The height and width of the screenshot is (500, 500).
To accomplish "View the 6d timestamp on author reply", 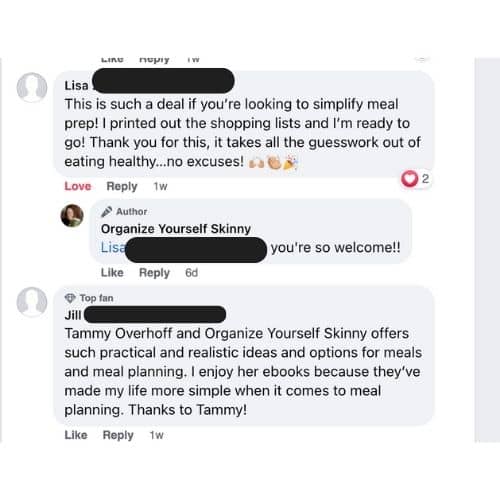I will tap(191, 273).
